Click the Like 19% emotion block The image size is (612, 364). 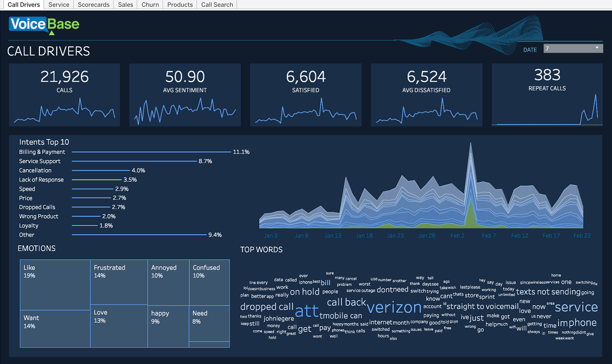(55, 284)
